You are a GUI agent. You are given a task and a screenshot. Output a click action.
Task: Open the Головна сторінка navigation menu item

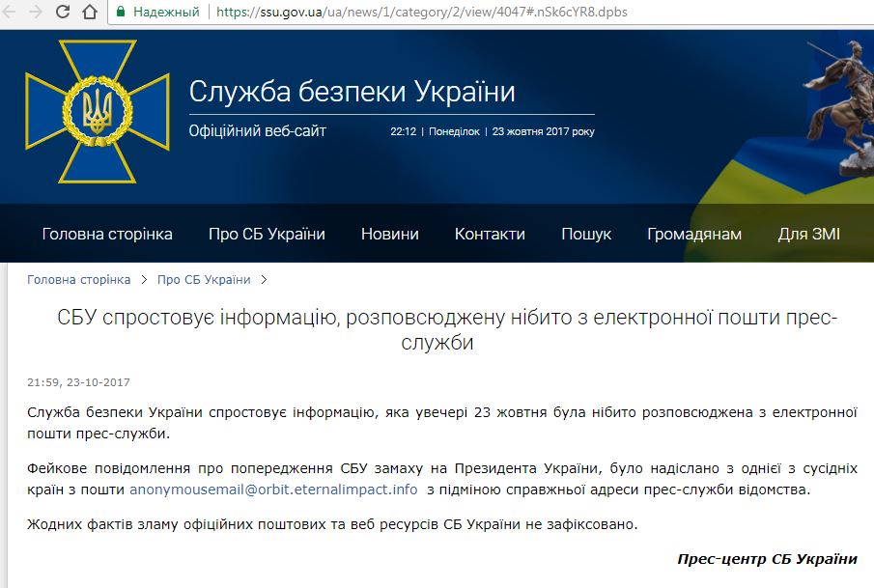pos(107,234)
